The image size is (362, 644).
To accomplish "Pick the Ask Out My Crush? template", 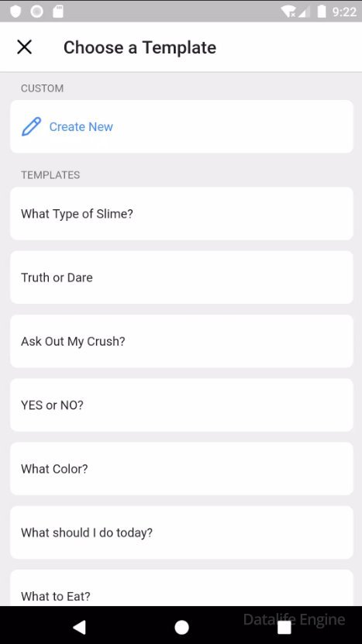I will tap(181, 341).
